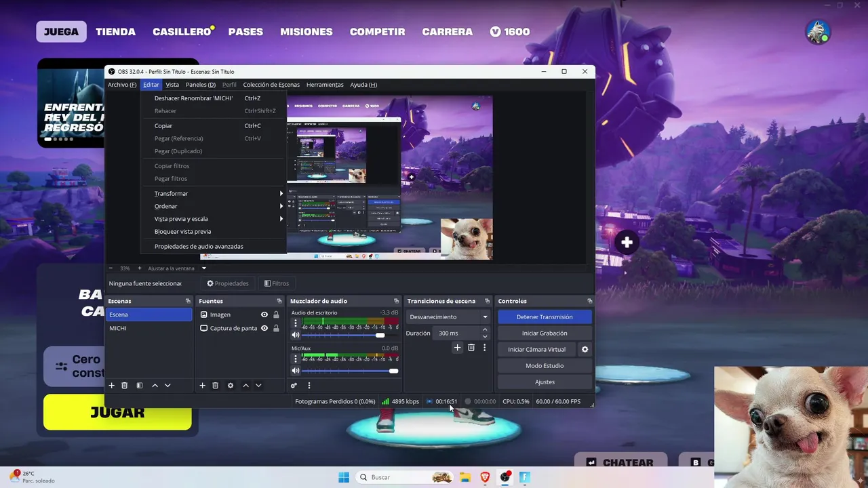Mute Audio del escritorio speaker icon
868x488 pixels.
[x=296, y=335]
